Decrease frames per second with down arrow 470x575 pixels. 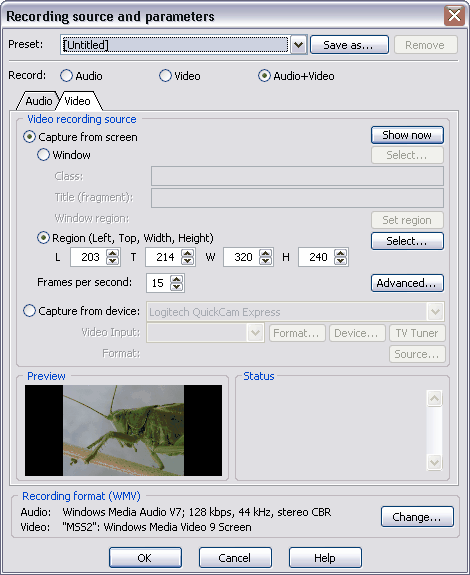tap(176, 287)
